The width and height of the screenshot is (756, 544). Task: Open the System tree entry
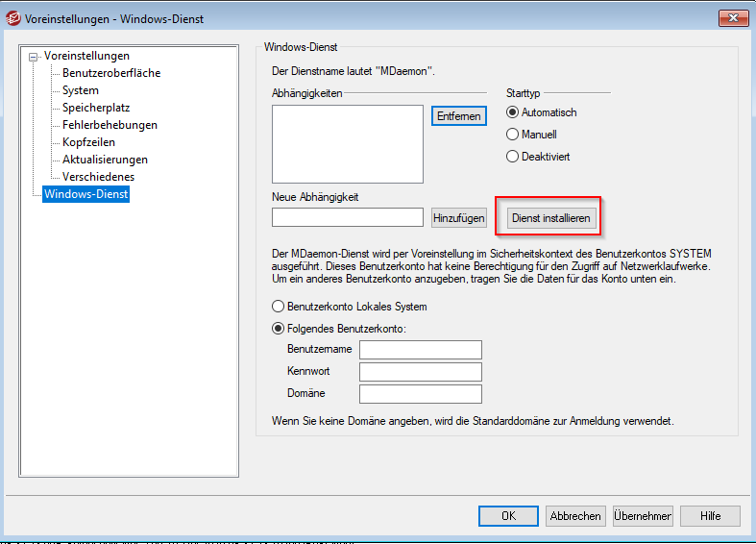pos(81,90)
